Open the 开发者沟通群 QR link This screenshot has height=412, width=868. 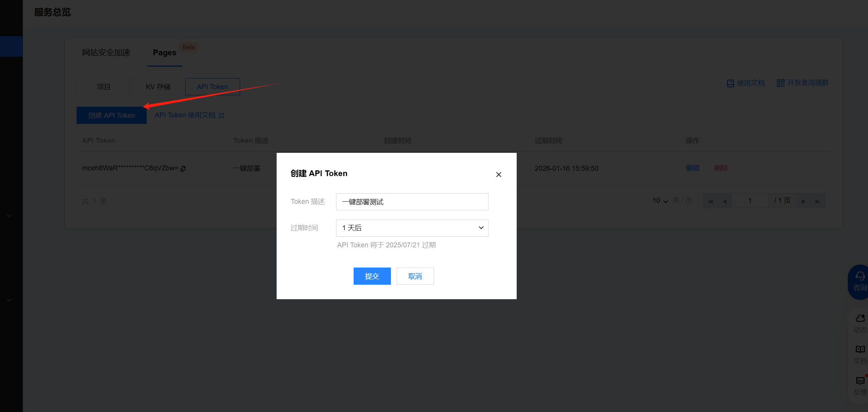802,83
